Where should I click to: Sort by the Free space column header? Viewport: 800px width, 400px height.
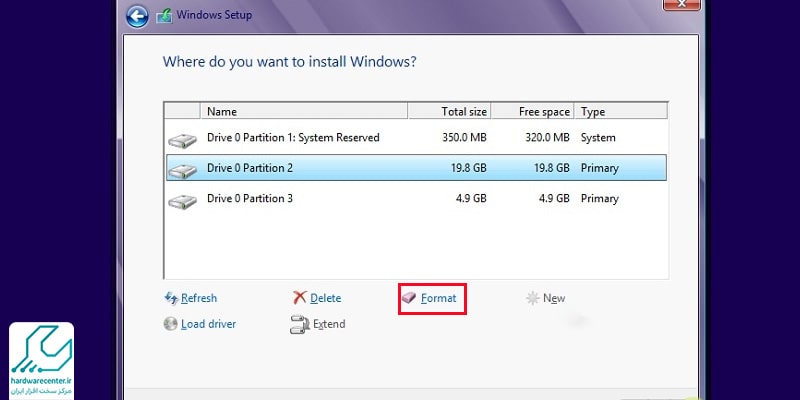[533, 111]
